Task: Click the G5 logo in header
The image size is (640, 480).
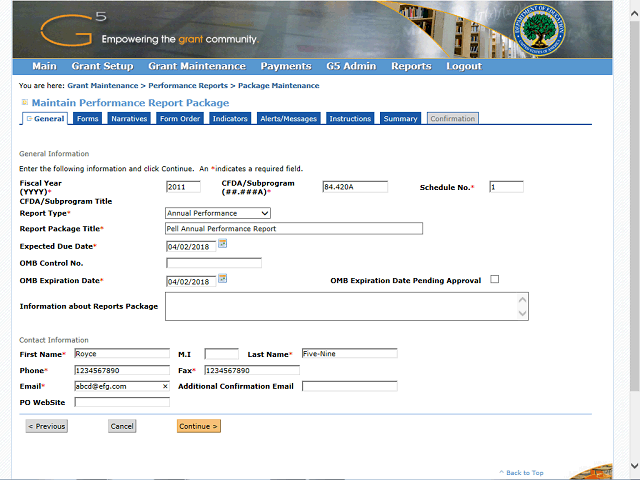Action: pos(73,29)
